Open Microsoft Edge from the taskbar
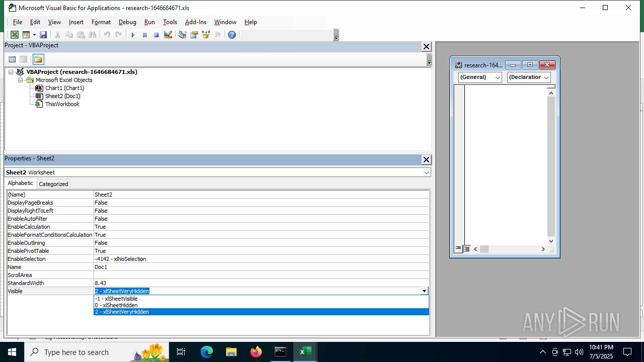Image resolution: width=644 pixels, height=362 pixels. coord(207,352)
